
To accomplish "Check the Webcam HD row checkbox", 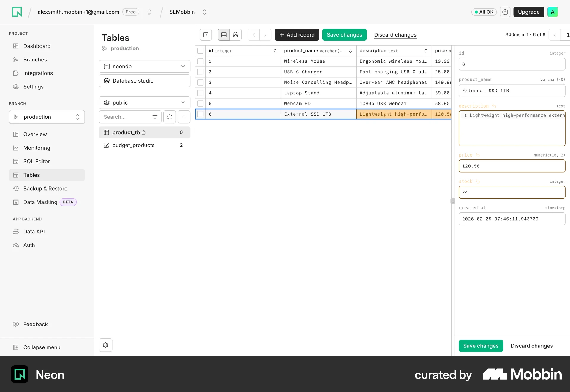I will point(200,104).
